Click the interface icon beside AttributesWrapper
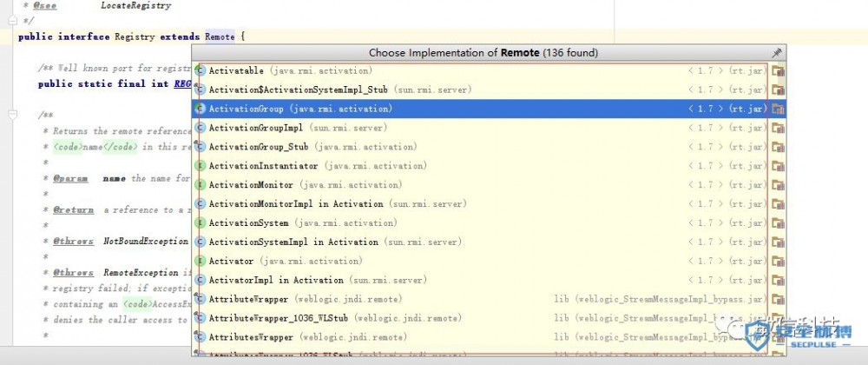This screenshot has height=365, width=868. [200, 337]
